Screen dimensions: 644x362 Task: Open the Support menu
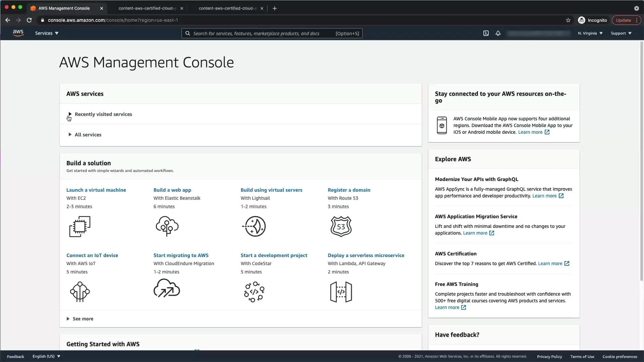pyautogui.click(x=621, y=33)
